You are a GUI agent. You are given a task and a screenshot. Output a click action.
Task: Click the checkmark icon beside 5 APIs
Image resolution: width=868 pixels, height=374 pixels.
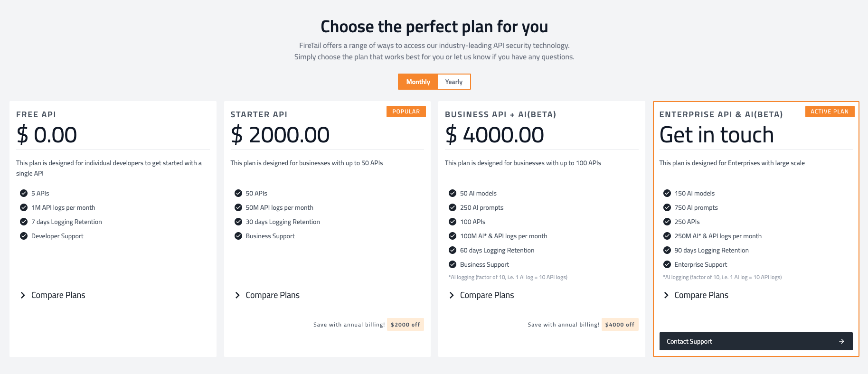[24, 193]
